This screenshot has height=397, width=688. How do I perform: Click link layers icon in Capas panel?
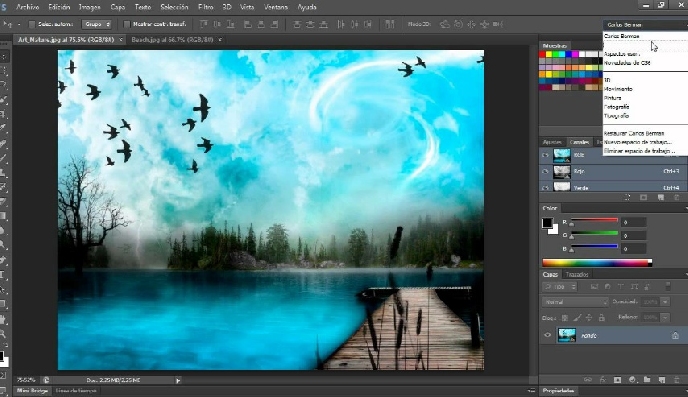[x=588, y=379]
